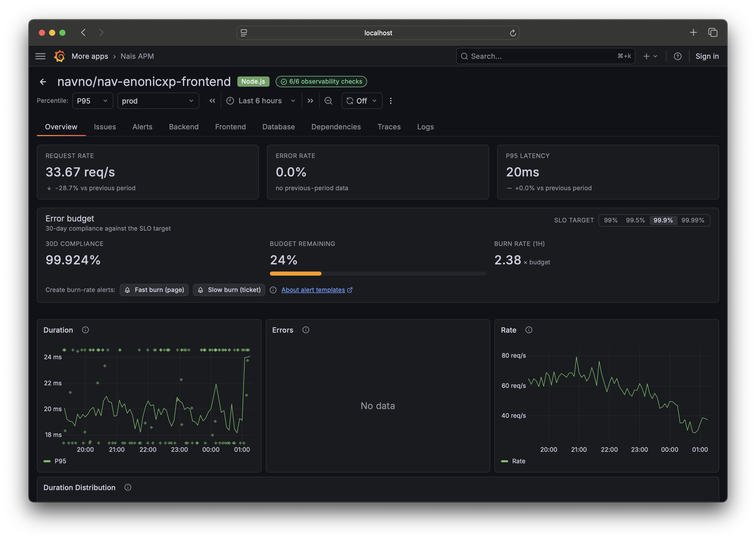Click the 2.38 burn rate value
Image resolution: width=756 pixels, height=540 pixels.
click(x=508, y=260)
